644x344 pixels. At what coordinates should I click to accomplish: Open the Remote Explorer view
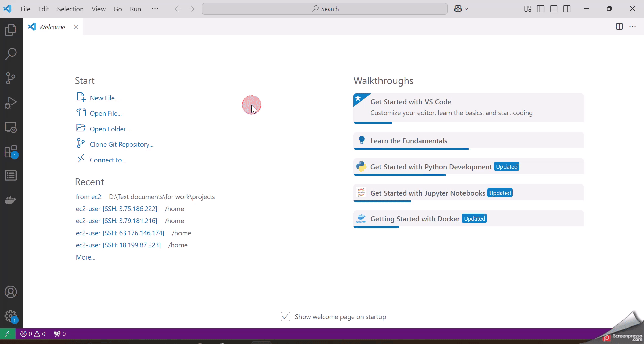click(x=11, y=128)
